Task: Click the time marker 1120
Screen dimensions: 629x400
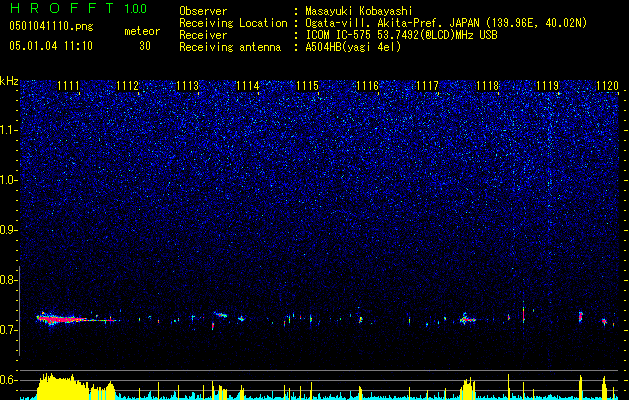Action: point(607,85)
